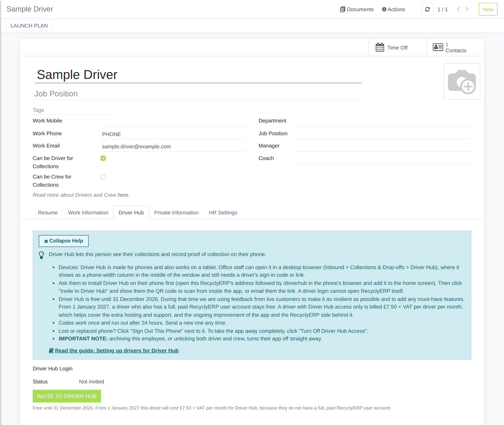The width and height of the screenshot is (504, 425).
Task: Collapse the Driver Hub help panel
Action: (x=63, y=241)
